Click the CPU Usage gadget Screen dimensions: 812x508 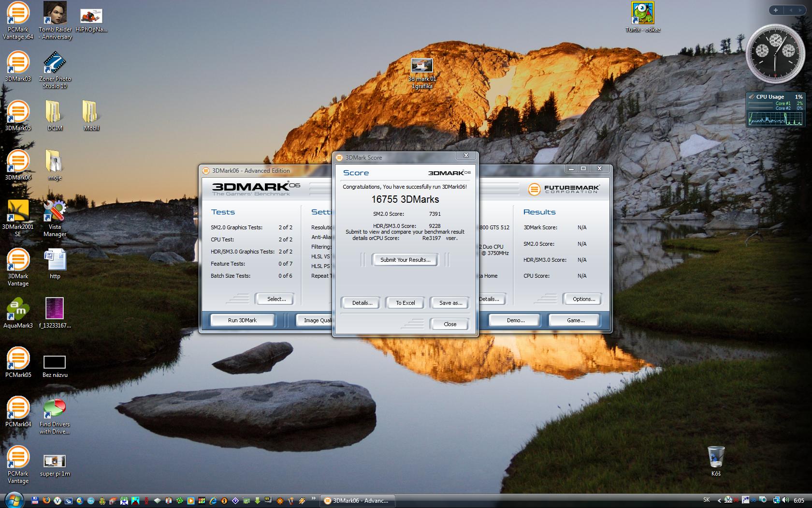click(x=775, y=109)
